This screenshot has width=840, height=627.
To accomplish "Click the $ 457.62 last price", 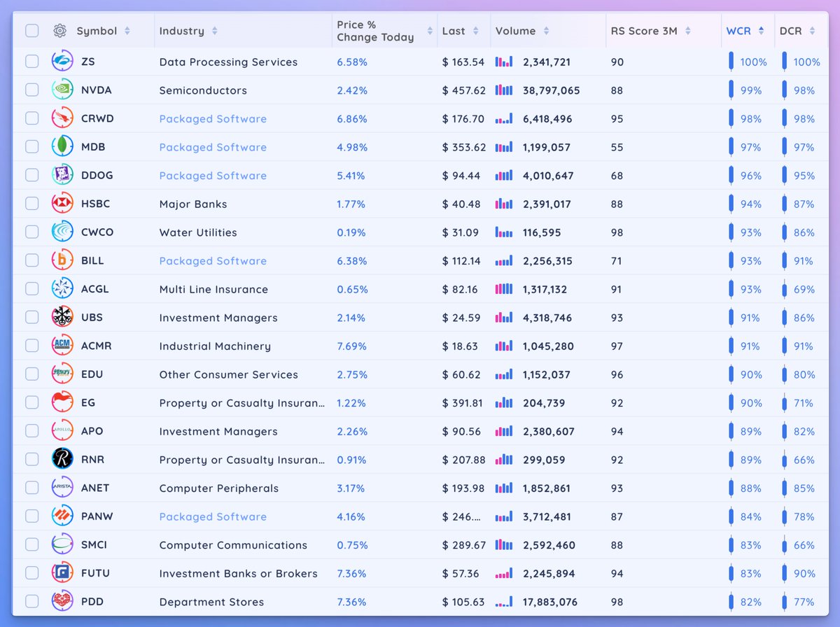I will (464, 90).
